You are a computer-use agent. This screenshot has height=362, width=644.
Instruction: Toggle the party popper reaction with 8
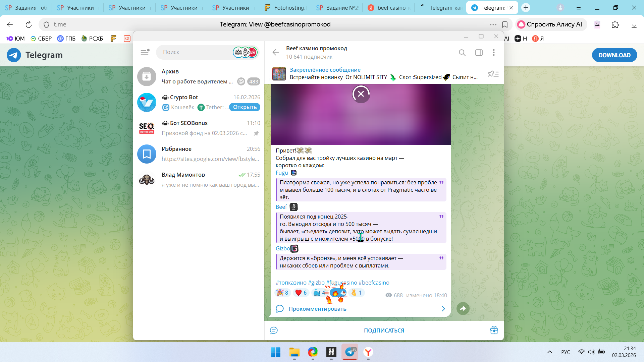pyautogui.click(x=282, y=293)
